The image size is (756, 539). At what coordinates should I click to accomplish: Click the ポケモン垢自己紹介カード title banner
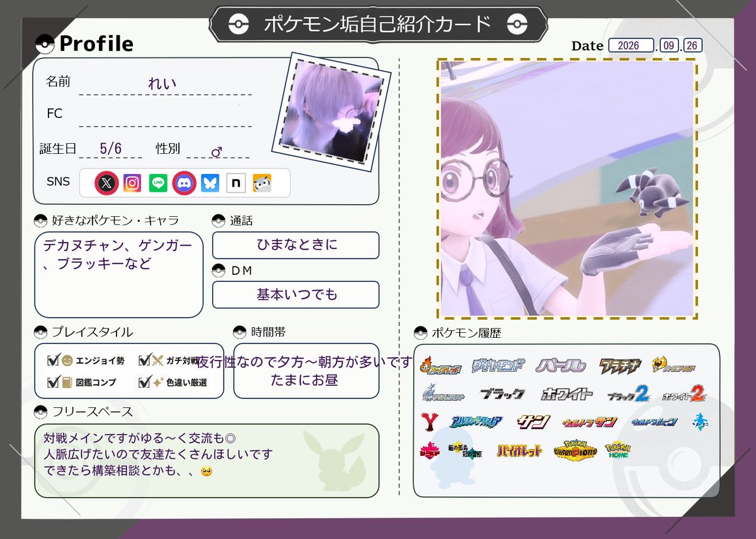(377, 24)
